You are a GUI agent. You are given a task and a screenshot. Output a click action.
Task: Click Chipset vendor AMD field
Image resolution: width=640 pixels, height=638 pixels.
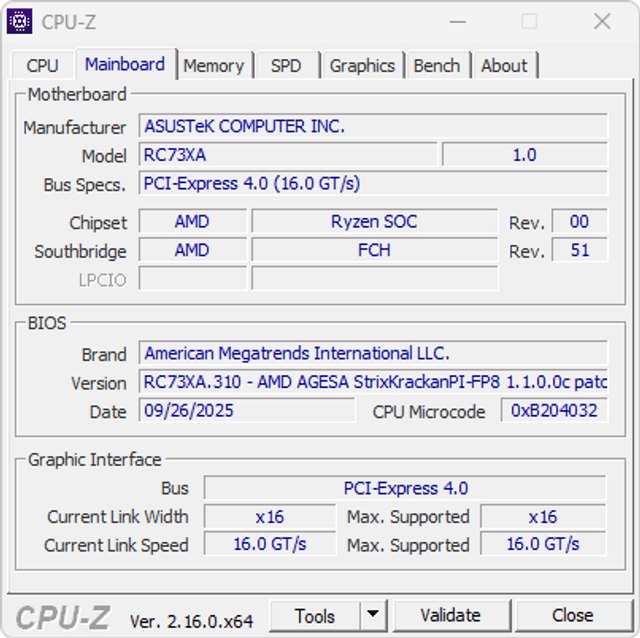pos(193,222)
